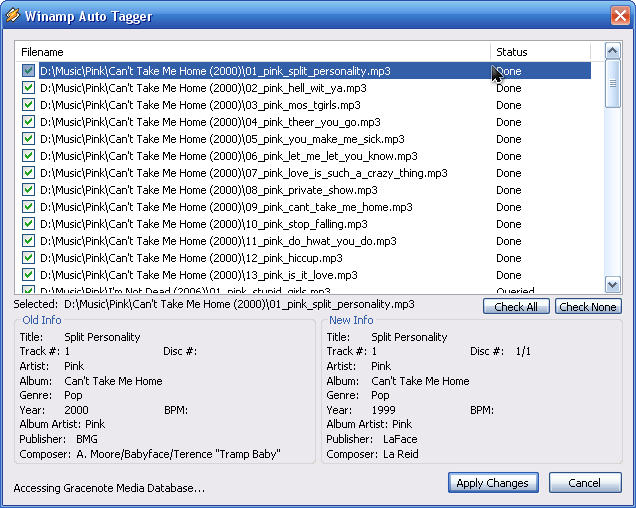This screenshot has width=636, height=508.
Task: Close the Winamp Auto Tagger window
Action: click(620, 16)
